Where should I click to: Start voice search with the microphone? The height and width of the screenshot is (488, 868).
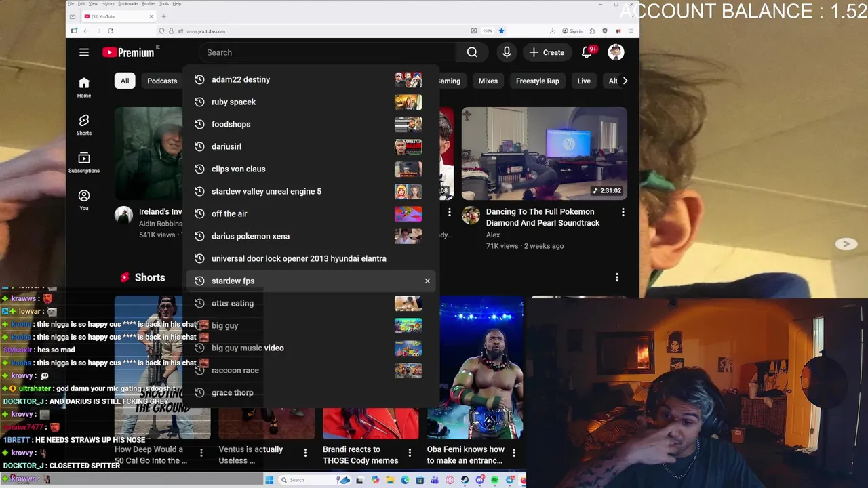tap(507, 52)
